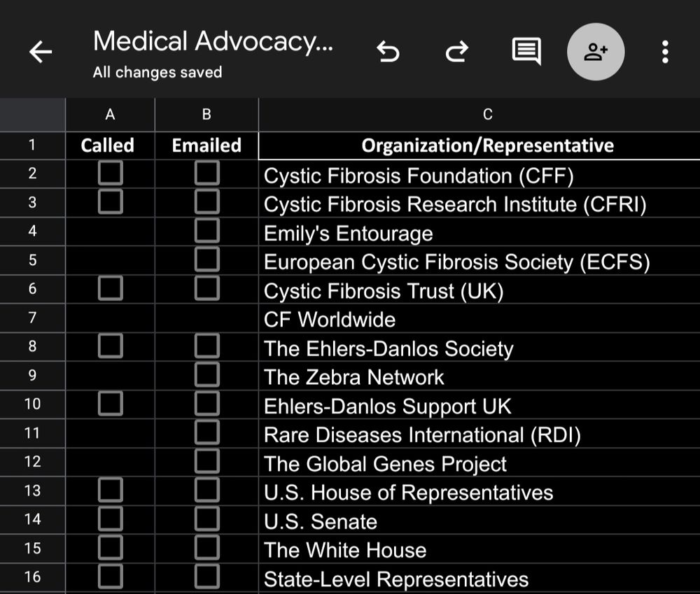
Task: Check Emailed box for Emily's Entourage
Action: point(206,232)
